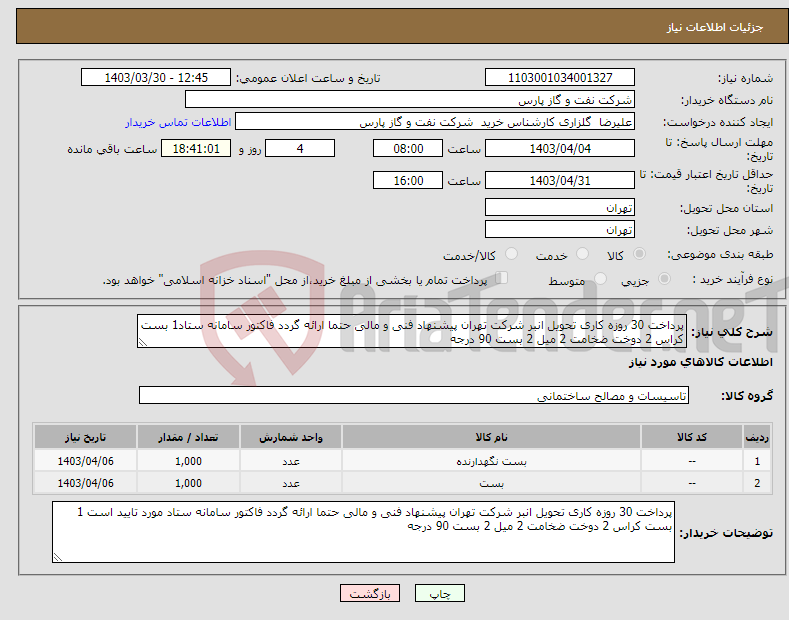Click resize handle of buyer notes textarea
789x620 pixels.
click(x=58, y=557)
